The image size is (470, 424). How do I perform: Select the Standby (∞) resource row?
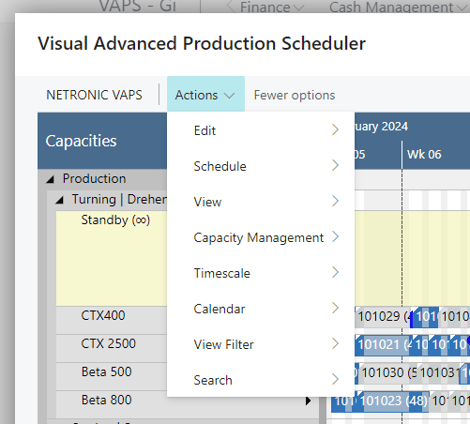(x=112, y=258)
